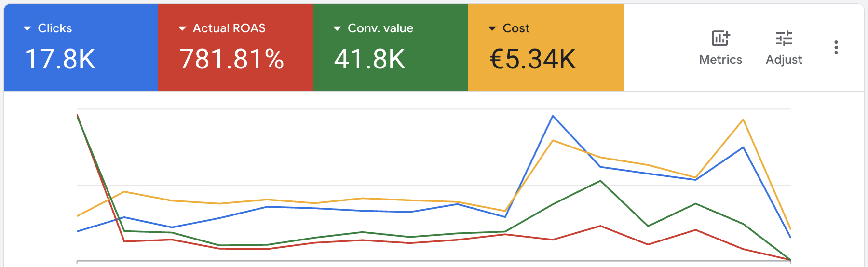The height and width of the screenshot is (267, 868).
Task: Select the 41.8K conversion value figure
Action: 370,59
